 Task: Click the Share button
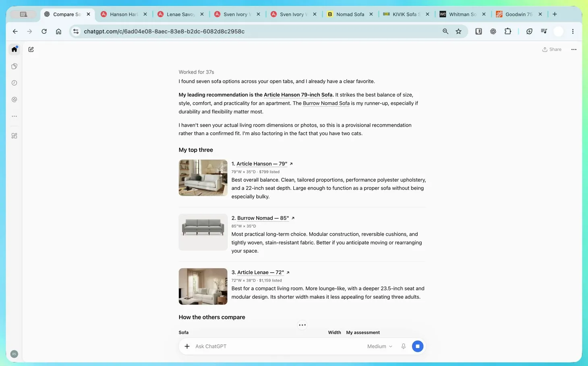(552, 49)
